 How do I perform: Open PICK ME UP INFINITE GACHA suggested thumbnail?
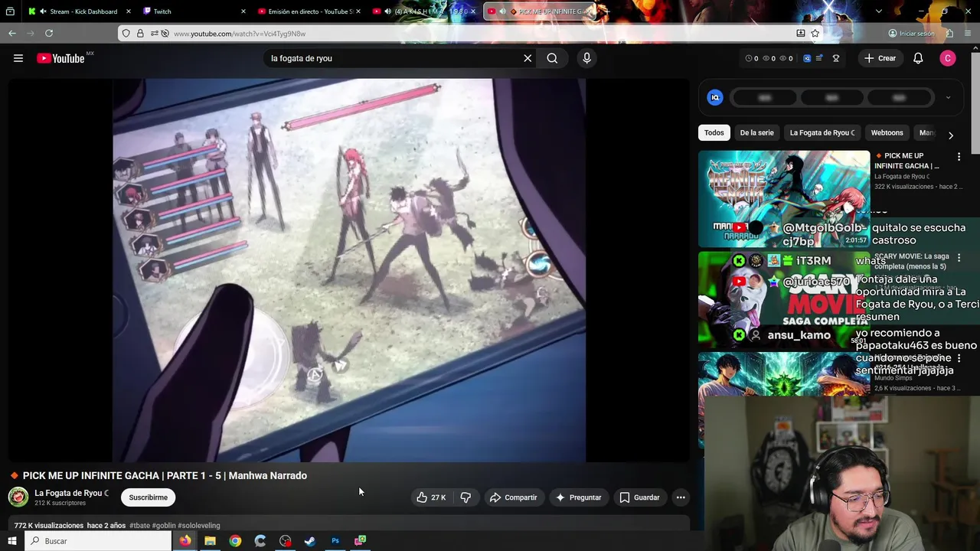click(784, 198)
